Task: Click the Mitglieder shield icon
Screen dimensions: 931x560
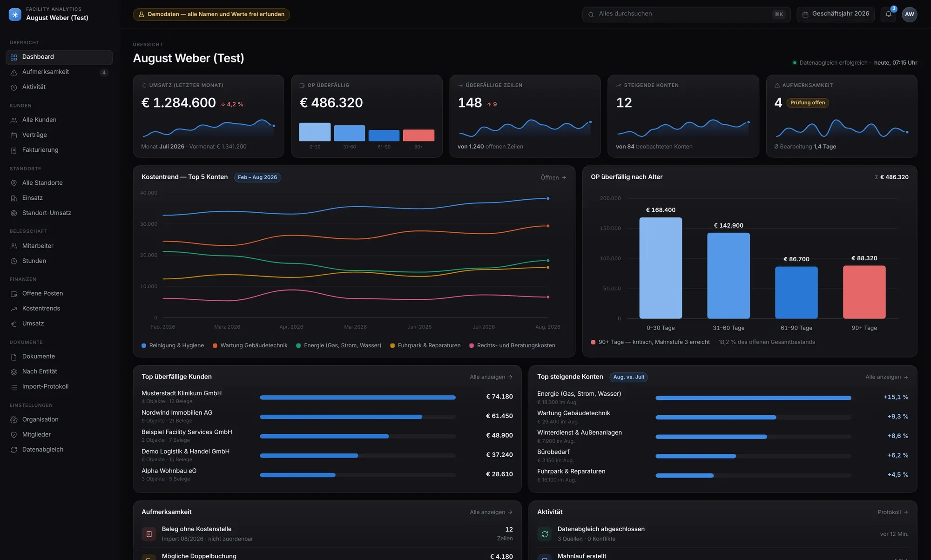Action: point(14,435)
